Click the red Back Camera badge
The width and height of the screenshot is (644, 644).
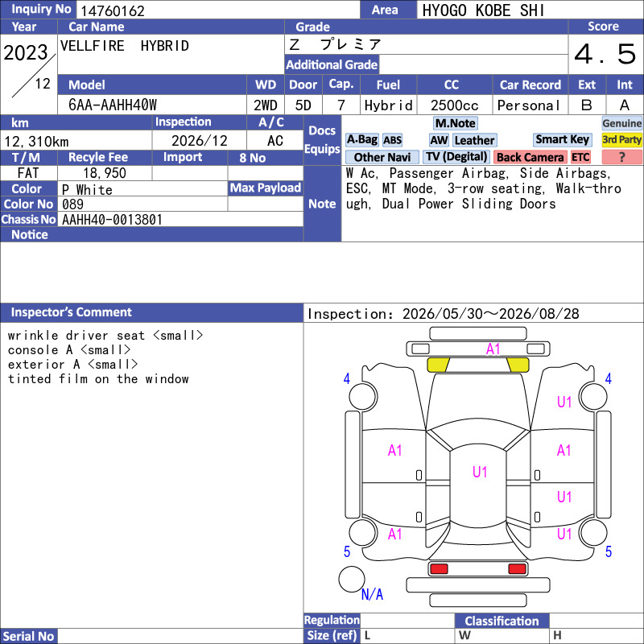(530, 157)
